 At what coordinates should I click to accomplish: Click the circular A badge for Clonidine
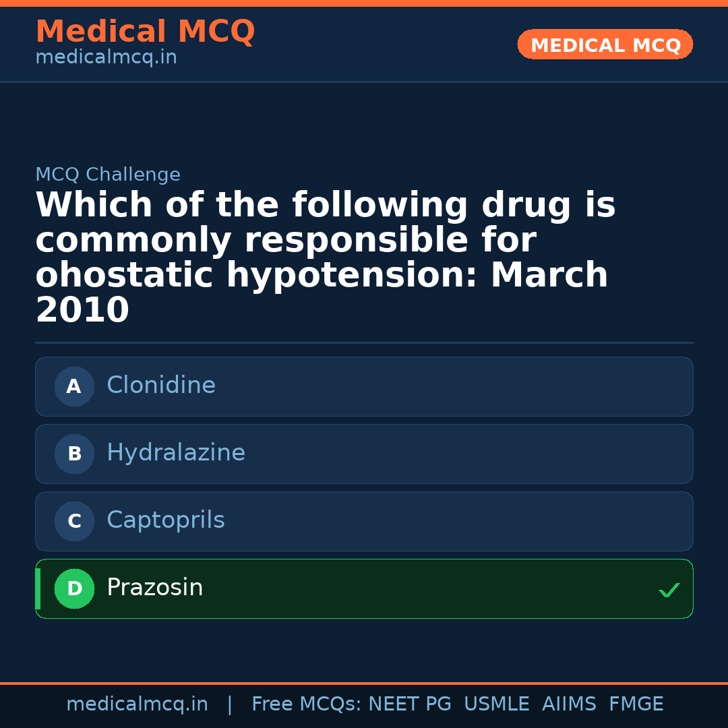pos(74,386)
